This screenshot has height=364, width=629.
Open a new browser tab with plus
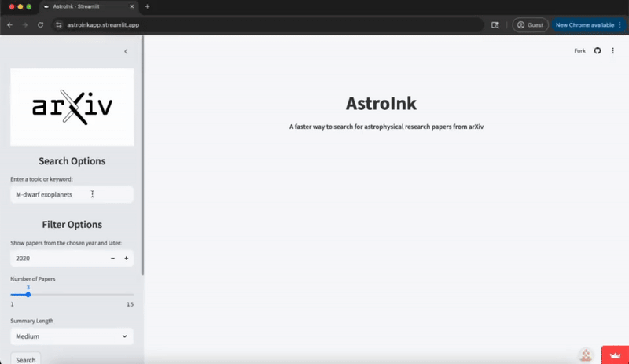147,6
